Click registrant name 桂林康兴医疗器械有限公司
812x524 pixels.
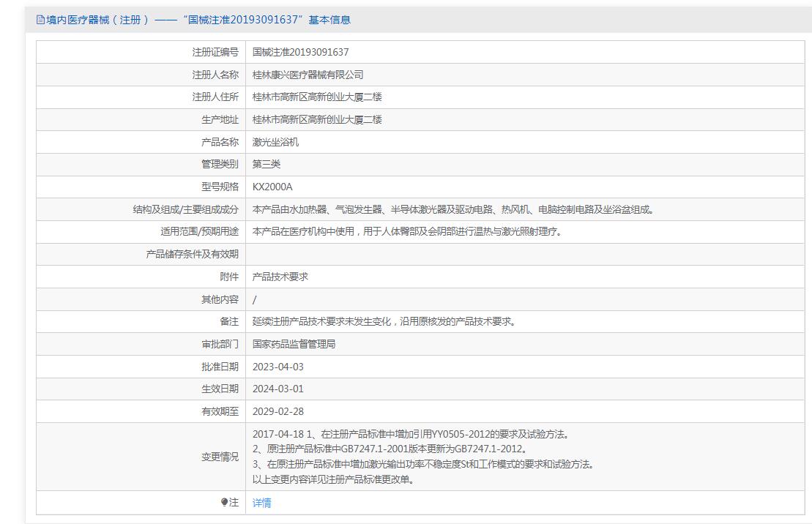pyautogui.click(x=308, y=75)
